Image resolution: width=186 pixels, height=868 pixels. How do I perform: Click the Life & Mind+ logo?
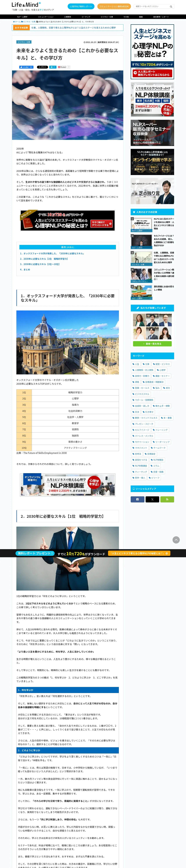click(x=26, y=5)
